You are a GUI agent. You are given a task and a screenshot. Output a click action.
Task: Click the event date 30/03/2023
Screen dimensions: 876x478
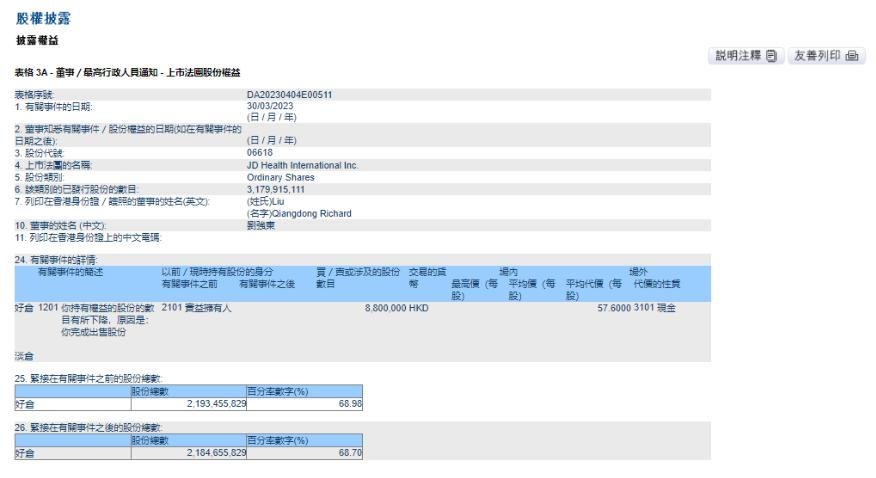click(x=270, y=105)
